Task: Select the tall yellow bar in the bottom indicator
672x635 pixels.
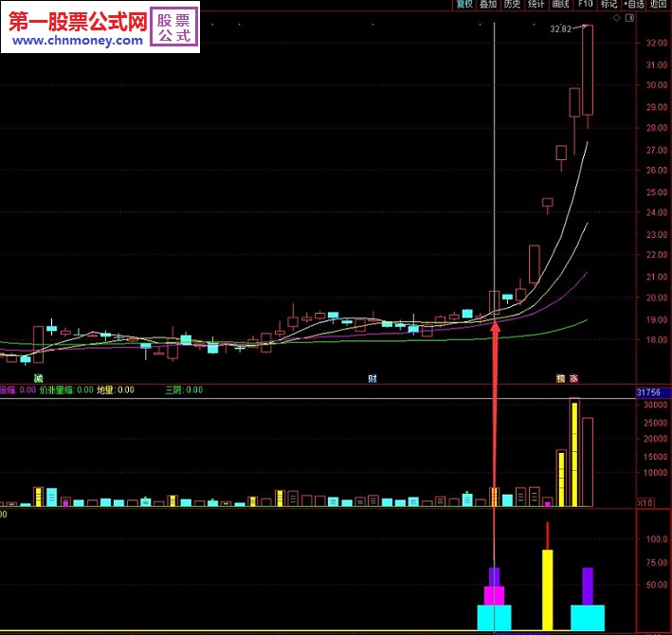Action: pos(547,590)
